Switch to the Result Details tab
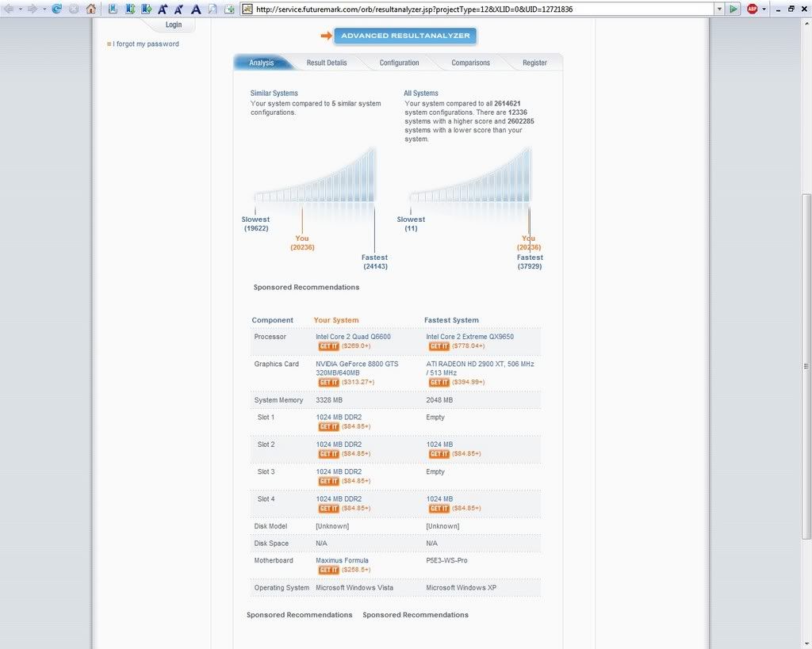 pos(327,63)
